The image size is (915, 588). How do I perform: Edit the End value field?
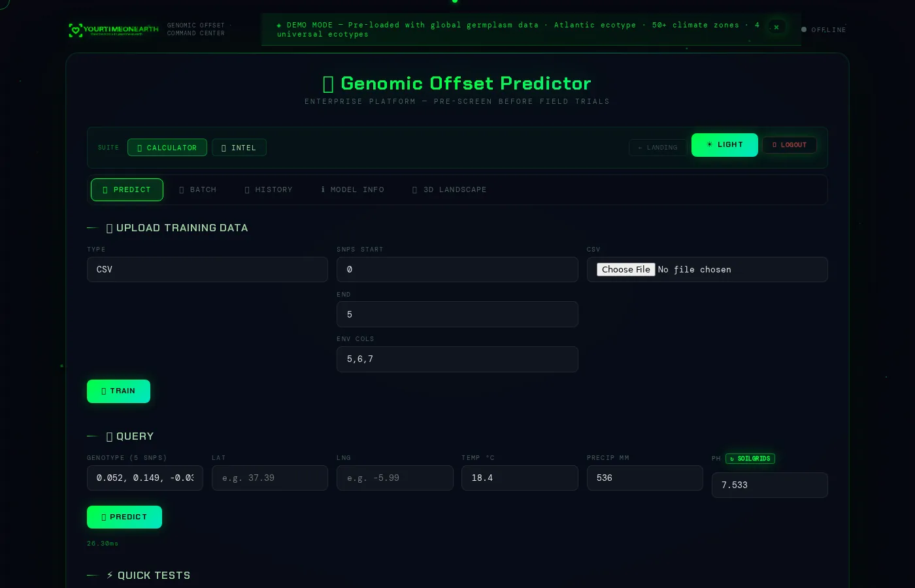tap(457, 314)
